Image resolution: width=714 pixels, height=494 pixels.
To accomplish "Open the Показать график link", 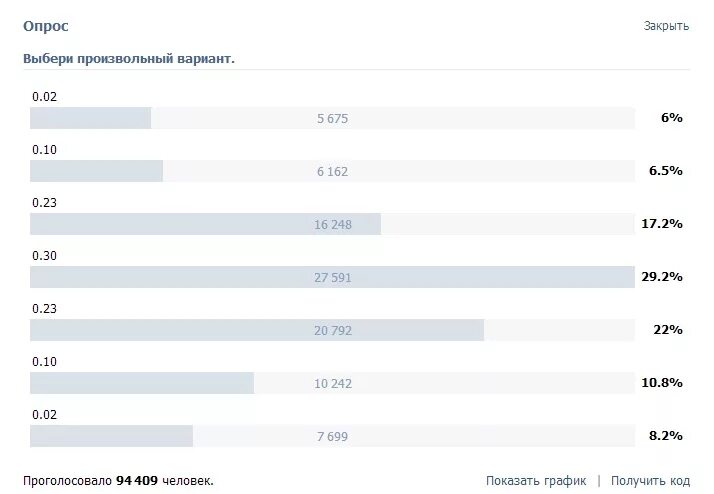I will pyautogui.click(x=536, y=481).
